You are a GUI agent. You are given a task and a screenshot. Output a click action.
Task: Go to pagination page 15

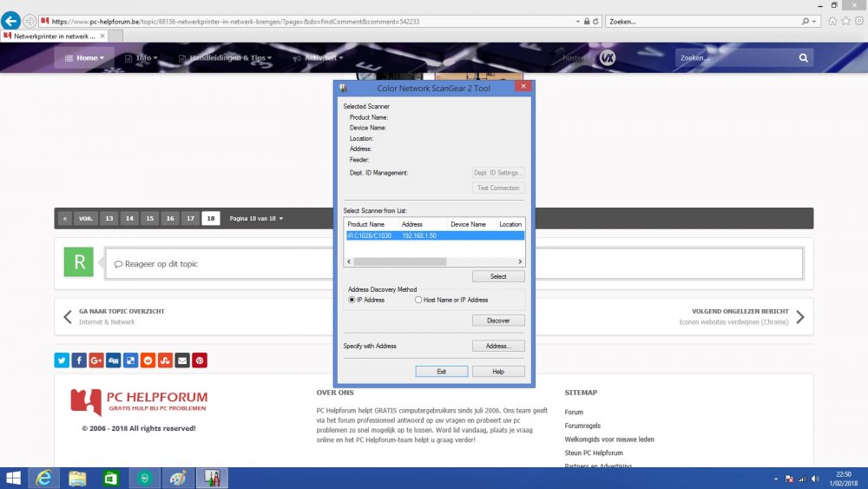[149, 218]
